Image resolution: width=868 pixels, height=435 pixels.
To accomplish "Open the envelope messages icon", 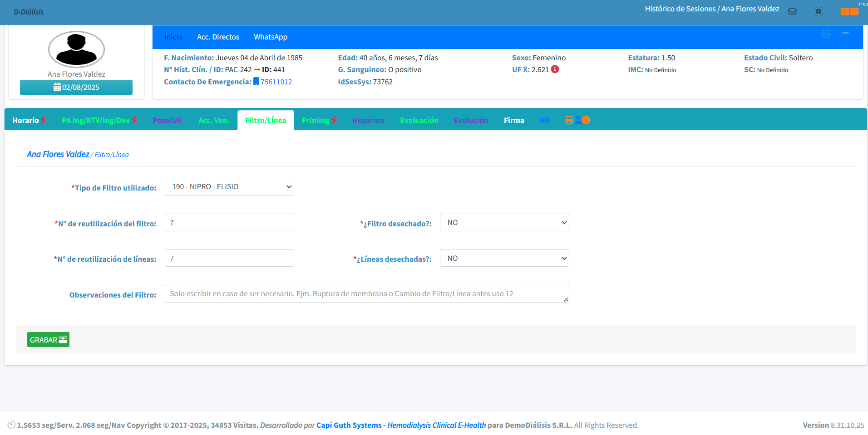I will click(792, 11).
